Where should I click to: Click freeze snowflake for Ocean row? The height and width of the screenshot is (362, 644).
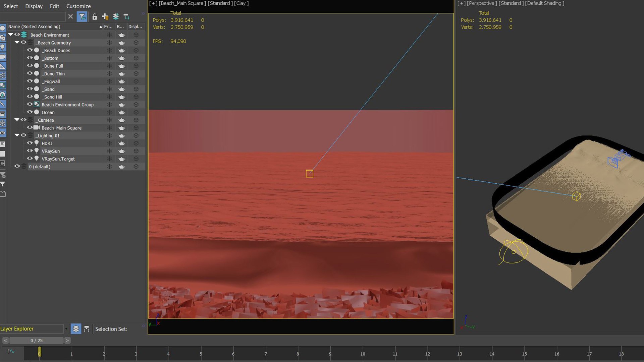109,112
